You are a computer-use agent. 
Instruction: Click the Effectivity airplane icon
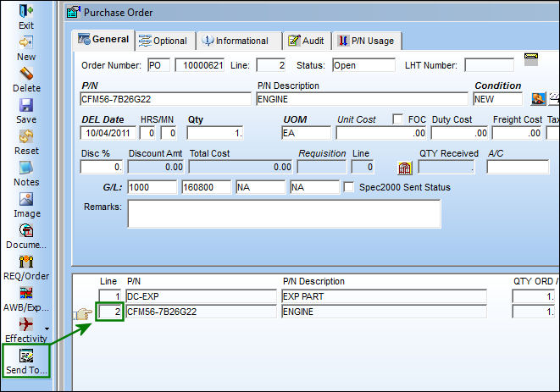click(26, 324)
